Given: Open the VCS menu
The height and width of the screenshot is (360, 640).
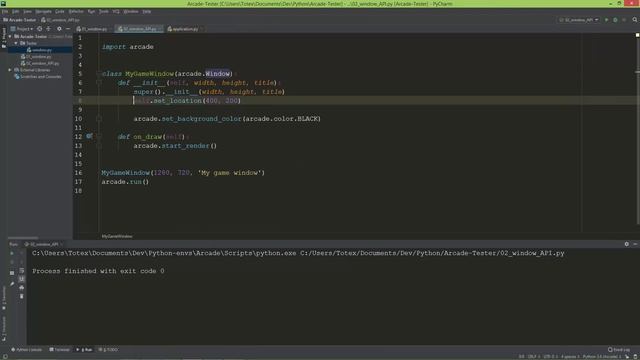Looking at the screenshot, I should (116, 11).
